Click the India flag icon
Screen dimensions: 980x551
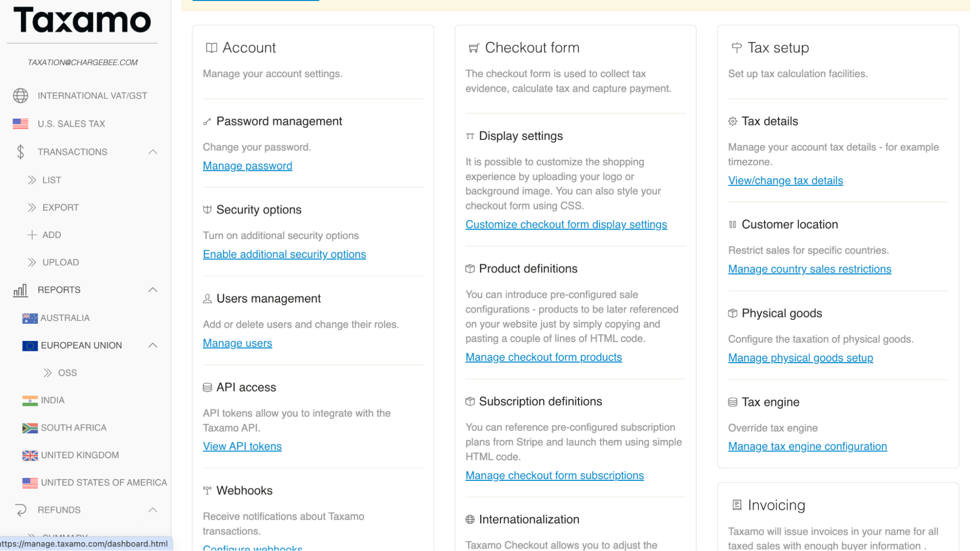[30, 400]
